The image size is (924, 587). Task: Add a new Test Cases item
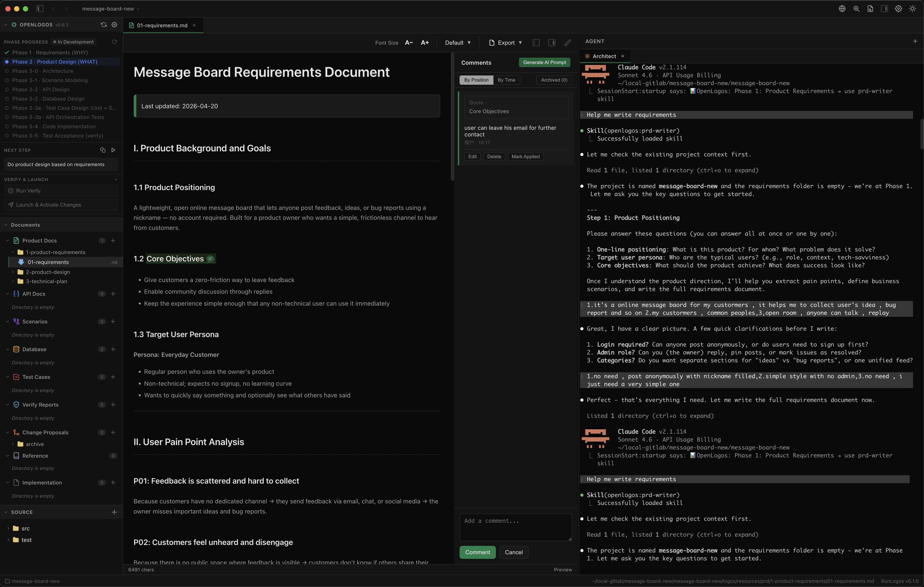pyautogui.click(x=113, y=377)
